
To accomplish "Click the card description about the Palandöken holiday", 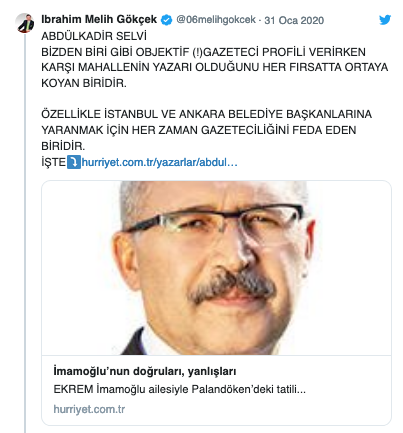I will [x=179, y=389].
